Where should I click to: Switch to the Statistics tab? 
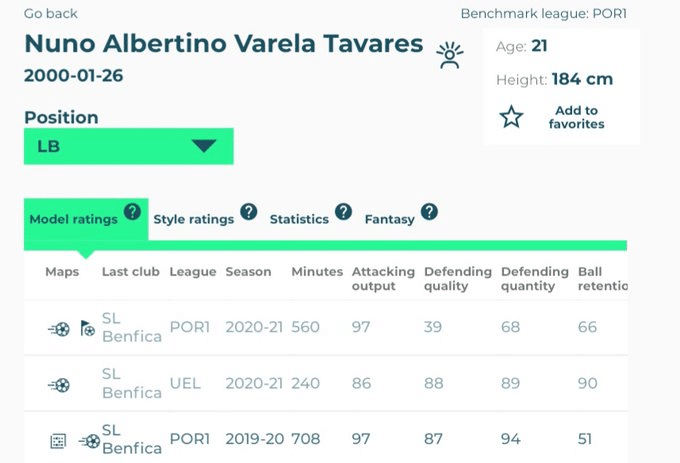(299, 219)
